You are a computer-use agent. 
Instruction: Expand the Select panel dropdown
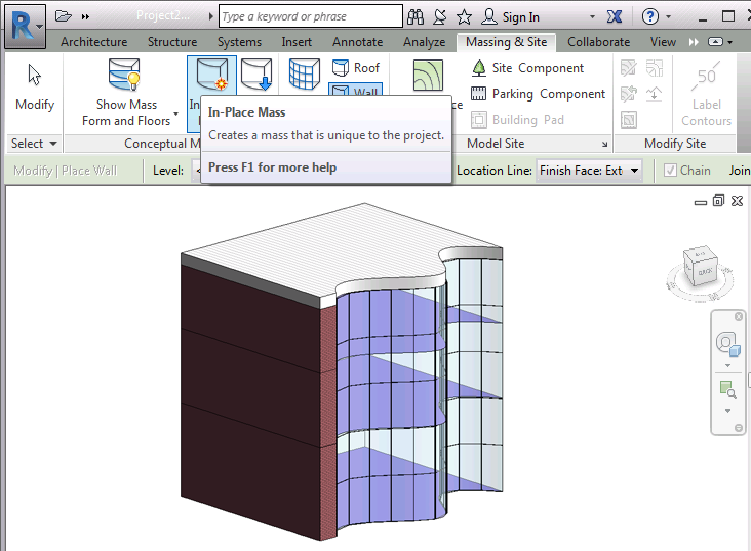coord(34,144)
